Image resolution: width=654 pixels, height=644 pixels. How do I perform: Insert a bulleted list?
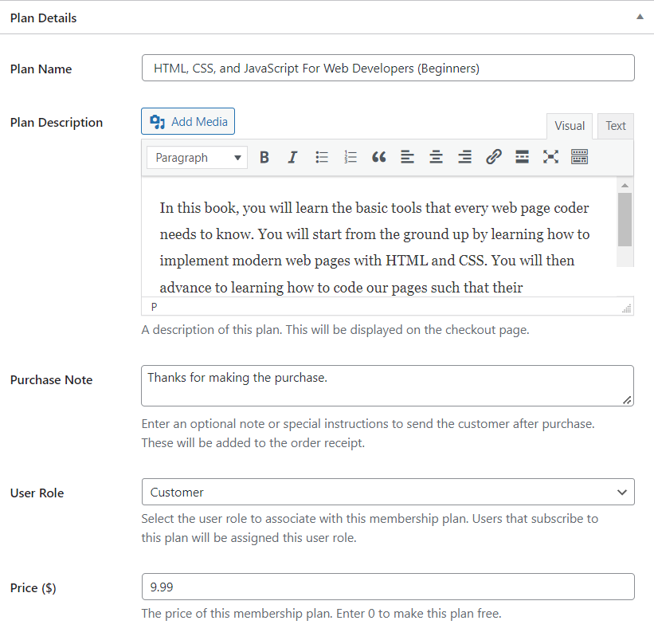tap(322, 157)
